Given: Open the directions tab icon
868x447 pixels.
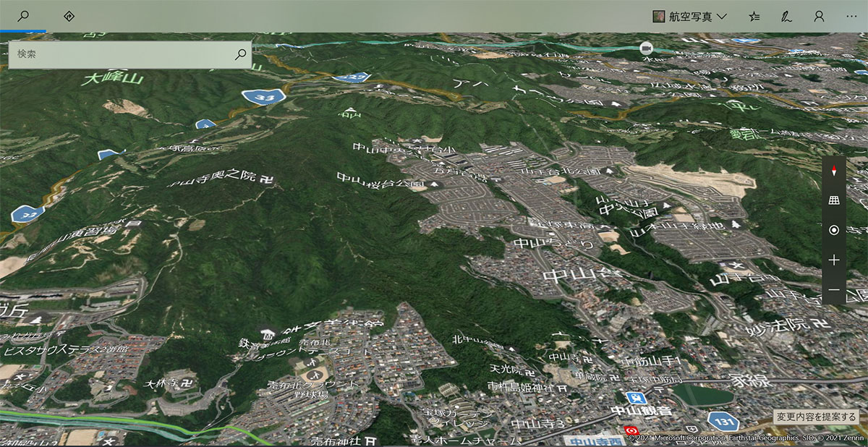Looking at the screenshot, I should (x=69, y=16).
